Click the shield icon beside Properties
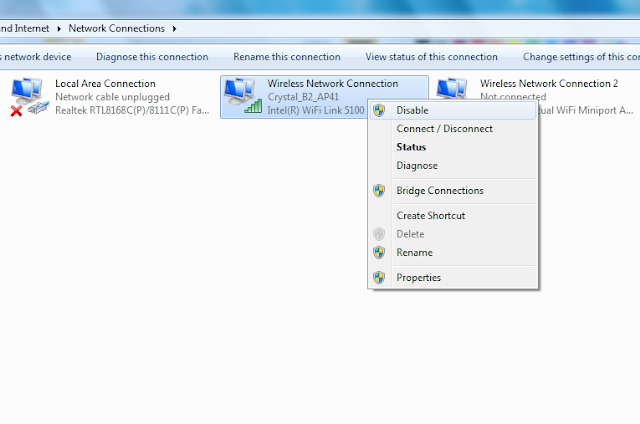The image size is (640, 424). 379,277
